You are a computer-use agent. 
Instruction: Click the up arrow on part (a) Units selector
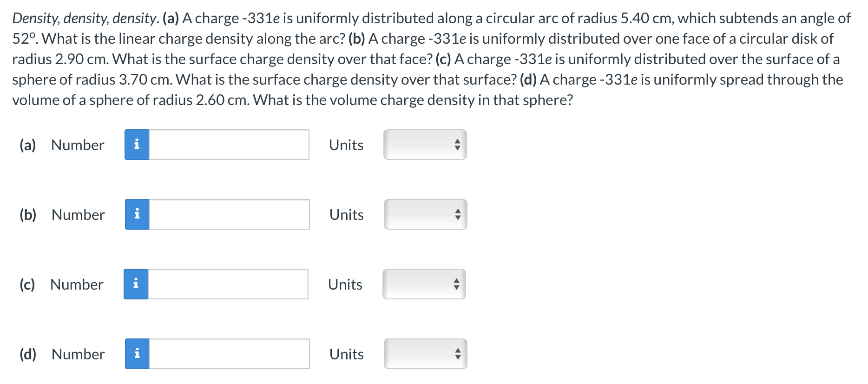[x=457, y=141]
